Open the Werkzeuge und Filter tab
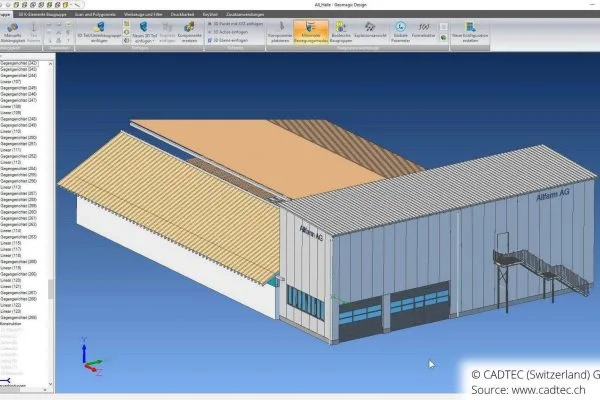 coord(143,15)
